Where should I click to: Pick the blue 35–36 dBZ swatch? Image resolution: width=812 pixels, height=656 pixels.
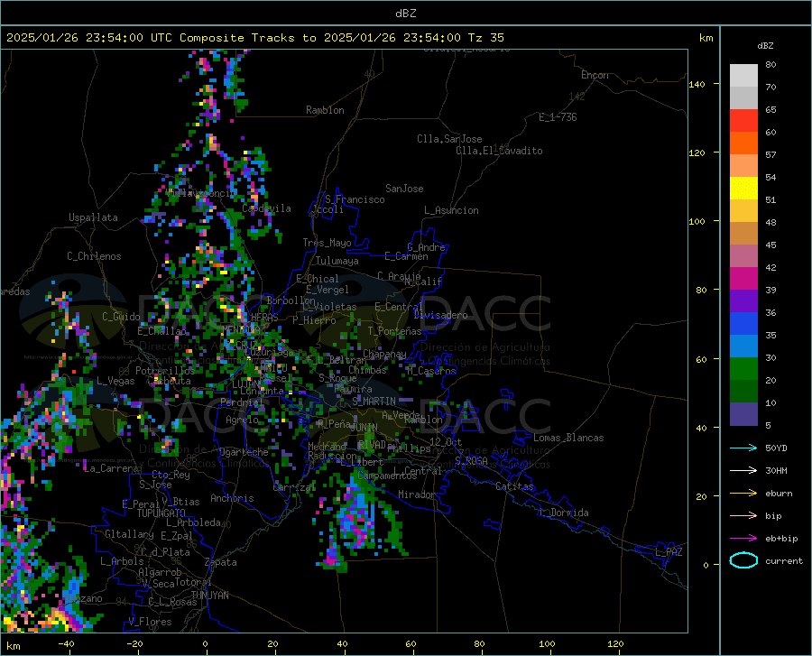coord(743,324)
